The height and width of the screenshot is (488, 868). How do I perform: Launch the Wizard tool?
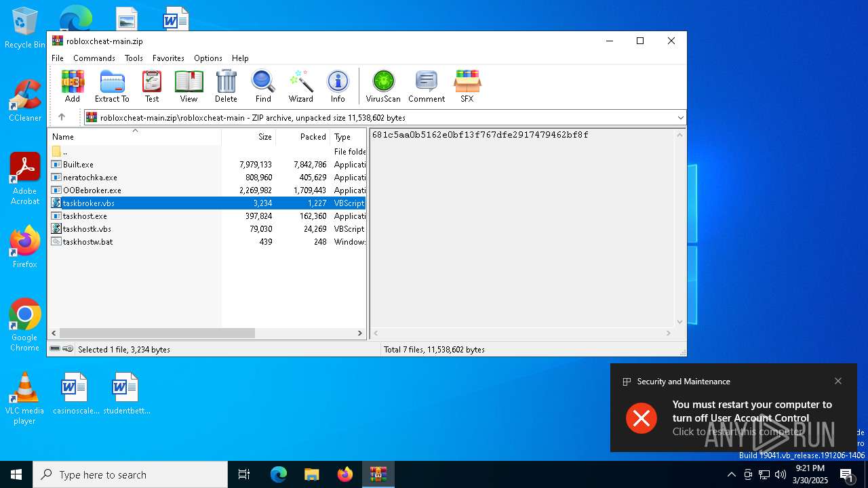click(300, 86)
